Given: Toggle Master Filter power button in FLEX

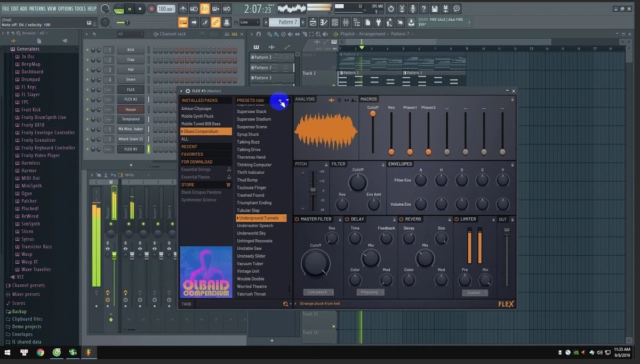Looking at the screenshot, I should (x=297, y=219).
